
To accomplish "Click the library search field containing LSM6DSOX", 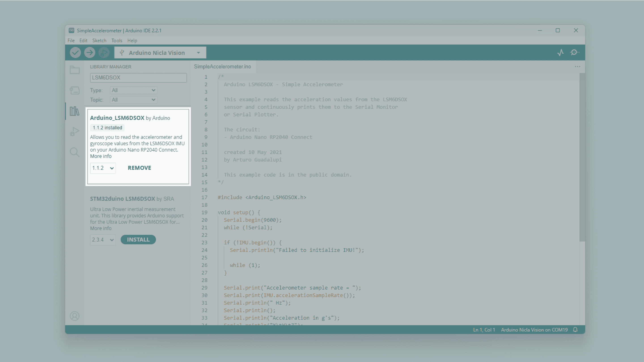I will (x=138, y=78).
